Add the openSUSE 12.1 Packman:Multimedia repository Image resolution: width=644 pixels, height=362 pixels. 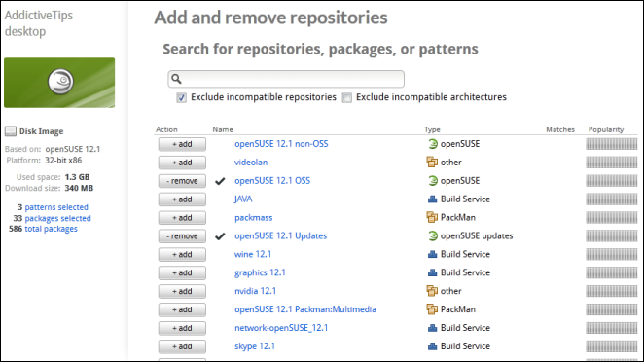pos(182,309)
